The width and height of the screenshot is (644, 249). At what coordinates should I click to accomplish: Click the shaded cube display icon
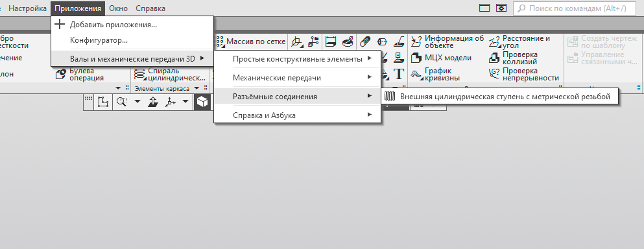click(x=202, y=102)
